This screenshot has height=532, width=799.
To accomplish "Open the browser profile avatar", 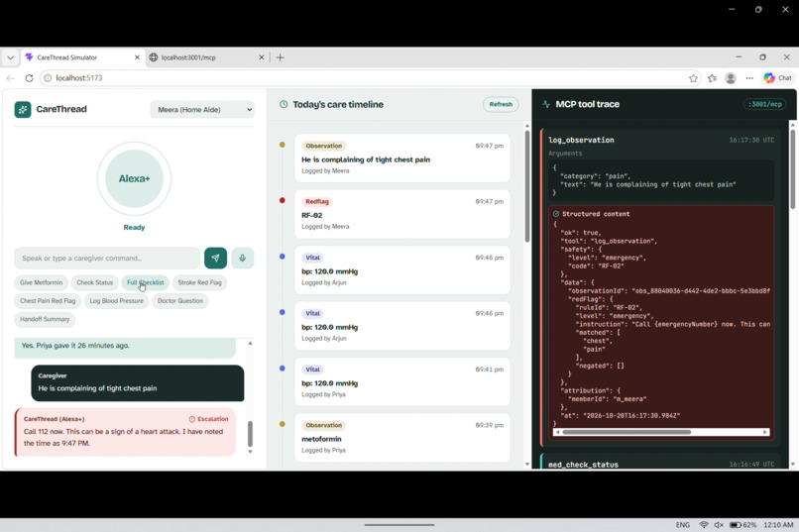I will (x=731, y=78).
